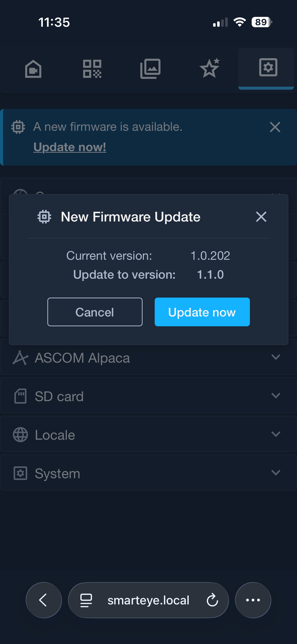The width and height of the screenshot is (297, 644).
Task: Select the settings gear tab
Action: pyautogui.click(x=268, y=68)
